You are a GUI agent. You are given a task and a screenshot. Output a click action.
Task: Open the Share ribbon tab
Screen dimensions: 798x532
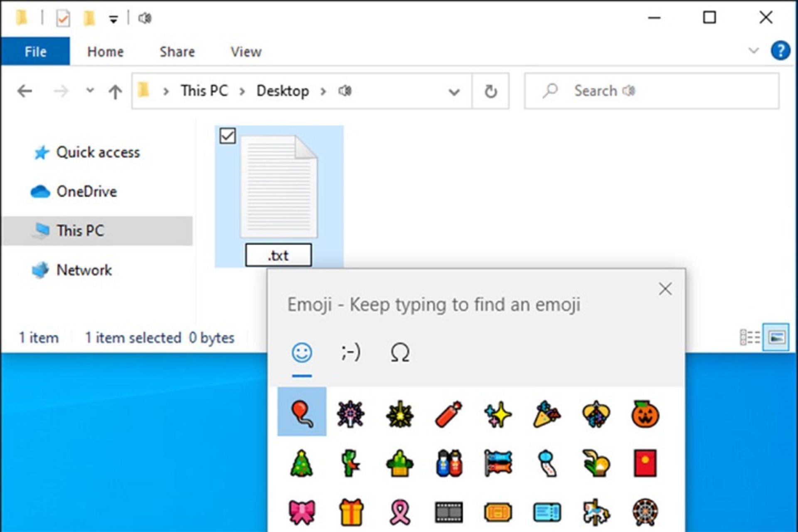coord(177,52)
